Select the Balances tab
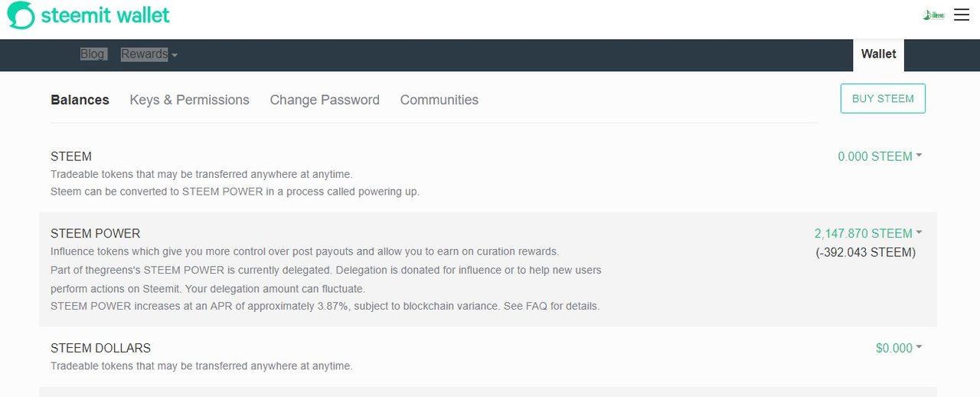980x397 pixels. 80,100
